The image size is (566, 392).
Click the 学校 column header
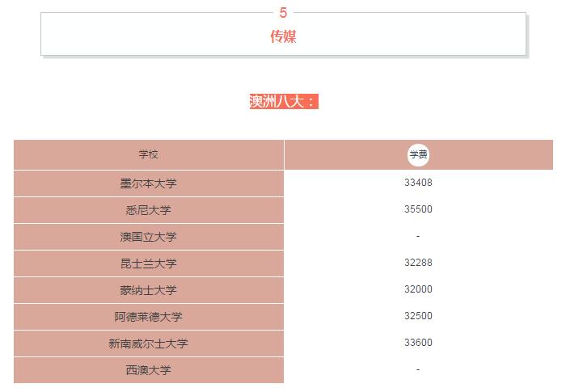[149, 154]
